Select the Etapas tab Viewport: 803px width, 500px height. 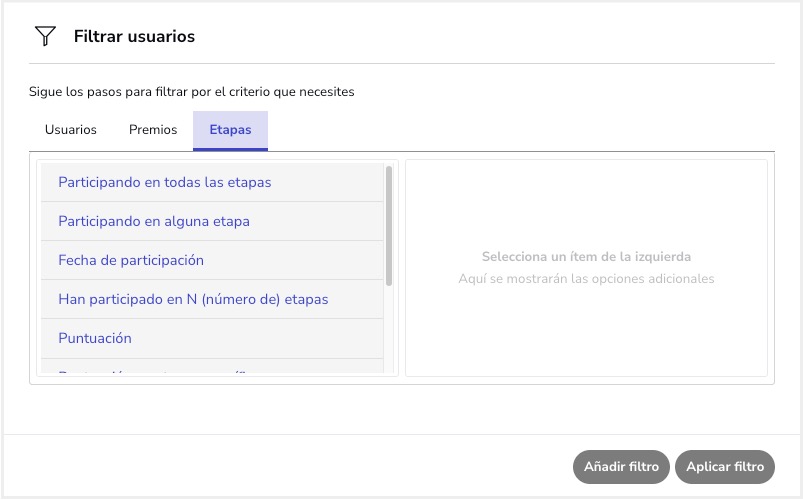click(230, 130)
